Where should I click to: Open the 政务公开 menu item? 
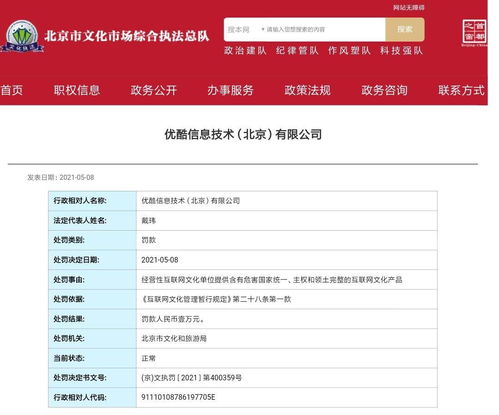153,90
